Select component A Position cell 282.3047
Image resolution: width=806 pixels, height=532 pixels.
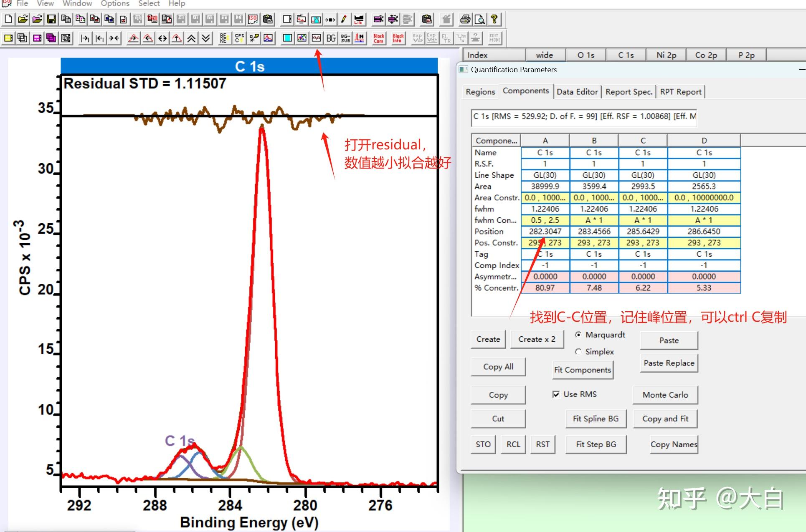tap(545, 231)
